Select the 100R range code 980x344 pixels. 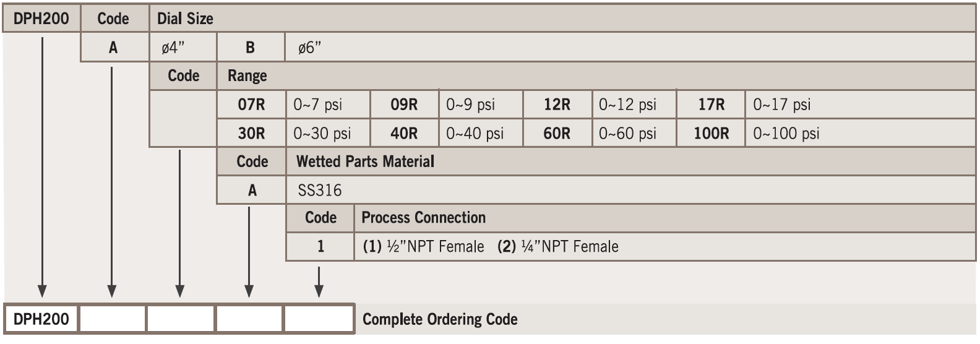click(x=711, y=133)
